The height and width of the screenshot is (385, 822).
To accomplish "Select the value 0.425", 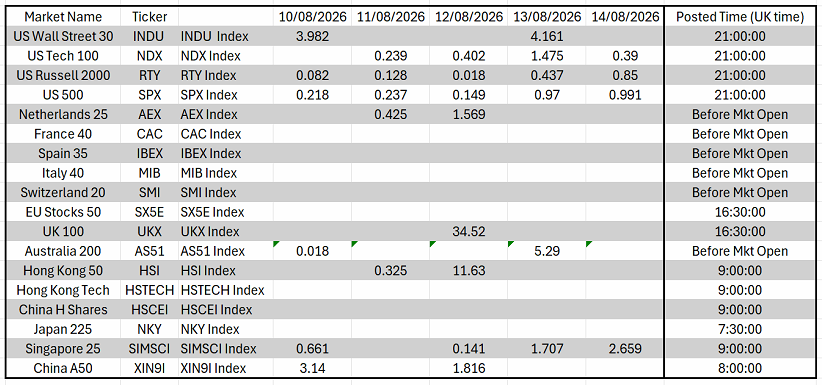I will [x=391, y=114].
